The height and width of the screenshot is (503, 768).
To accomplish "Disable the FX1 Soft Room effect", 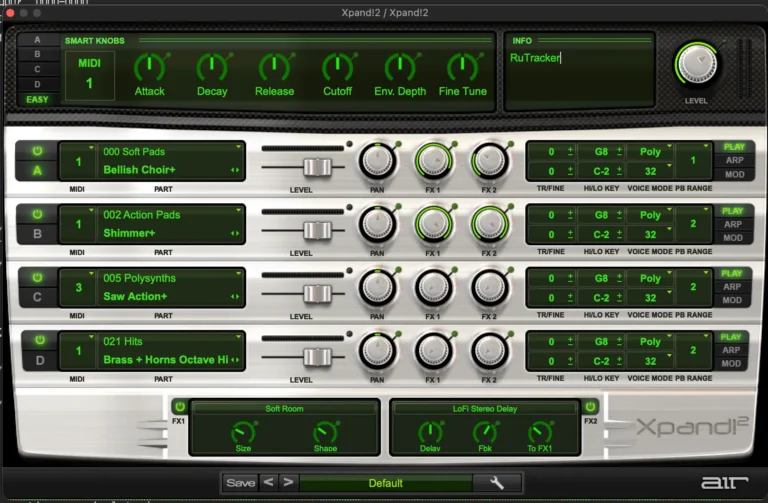I will tap(179, 407).
